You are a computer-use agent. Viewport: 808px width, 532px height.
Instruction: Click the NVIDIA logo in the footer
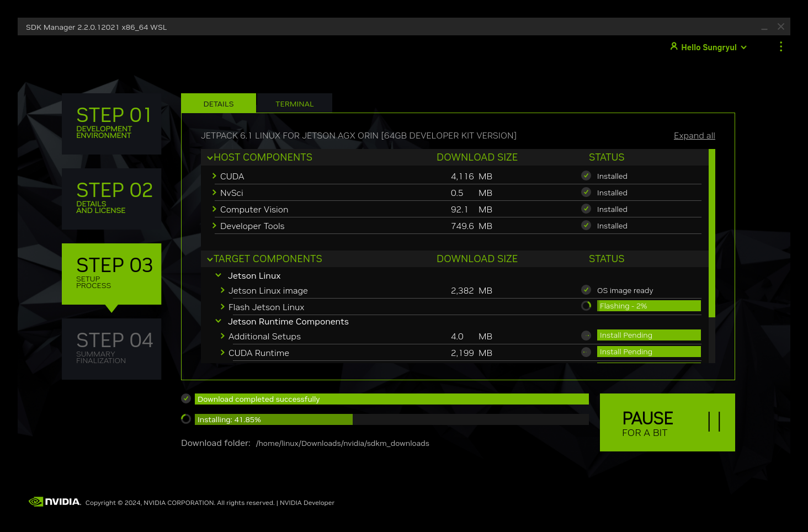pyautogui.click(x=55, y=502)
